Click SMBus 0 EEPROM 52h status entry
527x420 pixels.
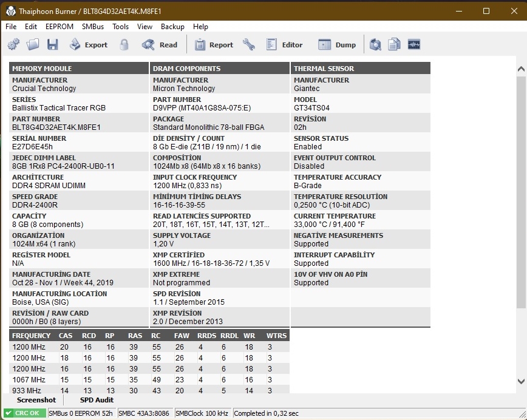[x=81, y=413]
